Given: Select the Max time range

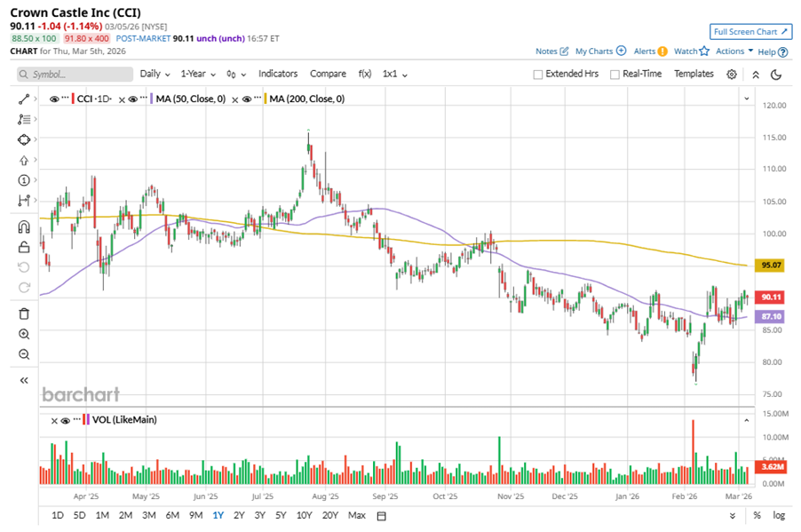Looking at the screenshot, I should [x=357, y=516].
